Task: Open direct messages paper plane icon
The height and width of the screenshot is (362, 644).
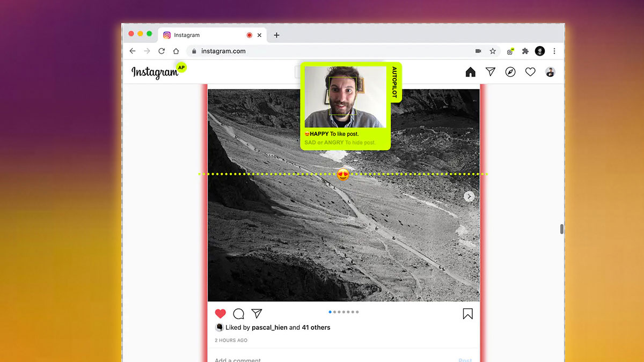Action: (x=490, y=72)
